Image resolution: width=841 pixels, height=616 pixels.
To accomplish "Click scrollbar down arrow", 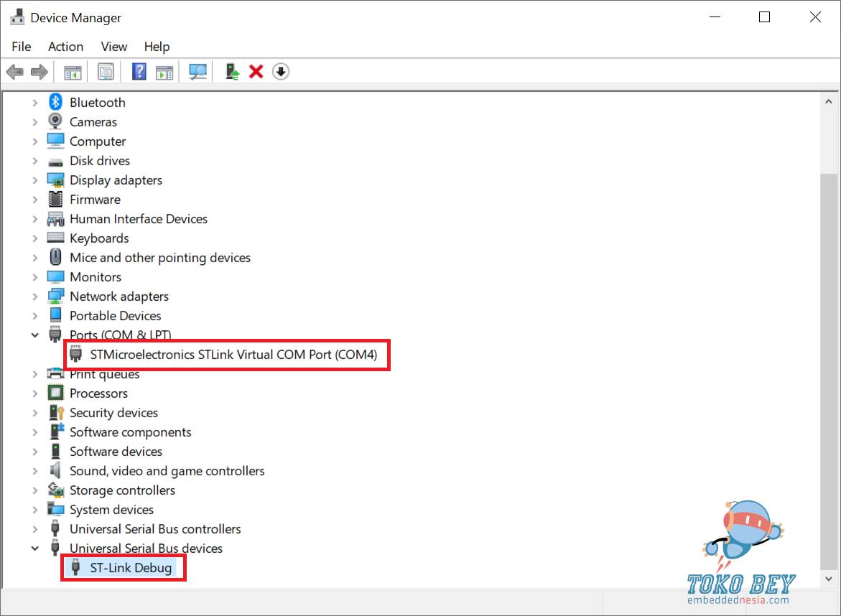I will [829, 579].
